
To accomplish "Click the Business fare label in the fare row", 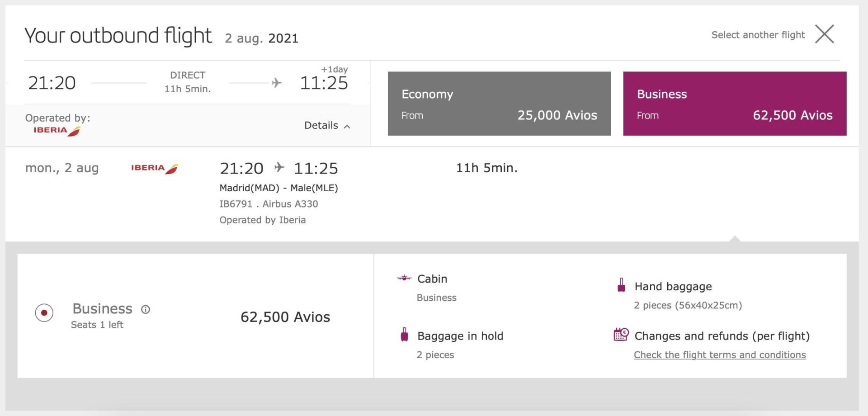I will pos(103,308).
